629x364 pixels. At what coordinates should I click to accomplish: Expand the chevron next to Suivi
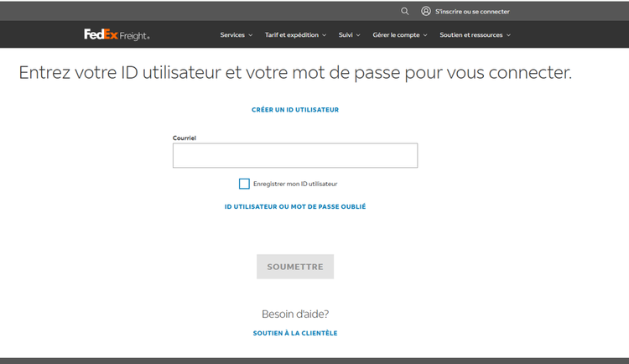click(358, 35)
